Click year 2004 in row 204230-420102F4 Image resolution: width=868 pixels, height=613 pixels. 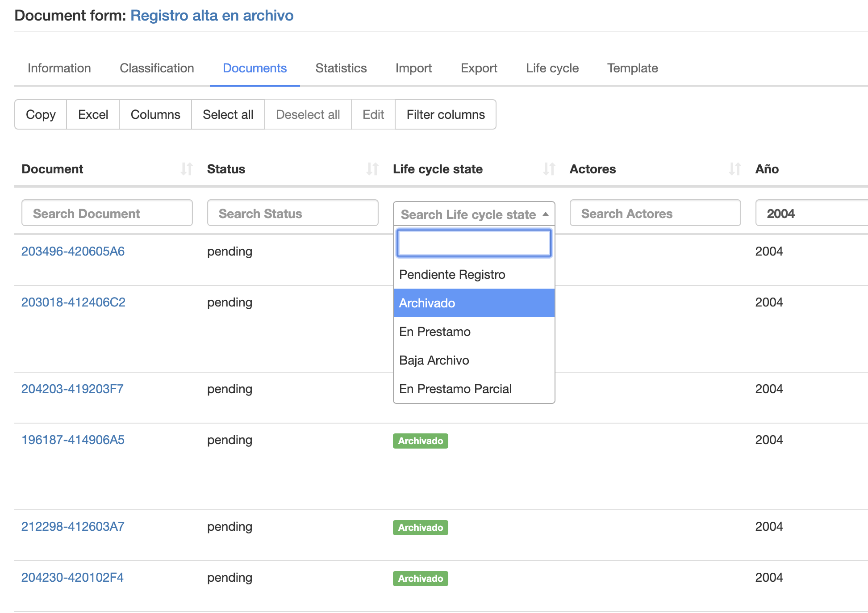769,577
